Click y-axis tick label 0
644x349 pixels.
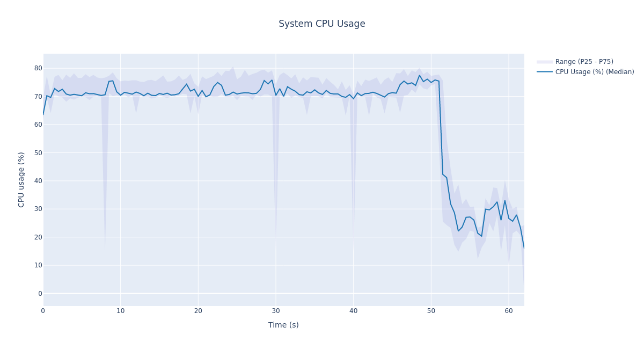pos(40,294)
